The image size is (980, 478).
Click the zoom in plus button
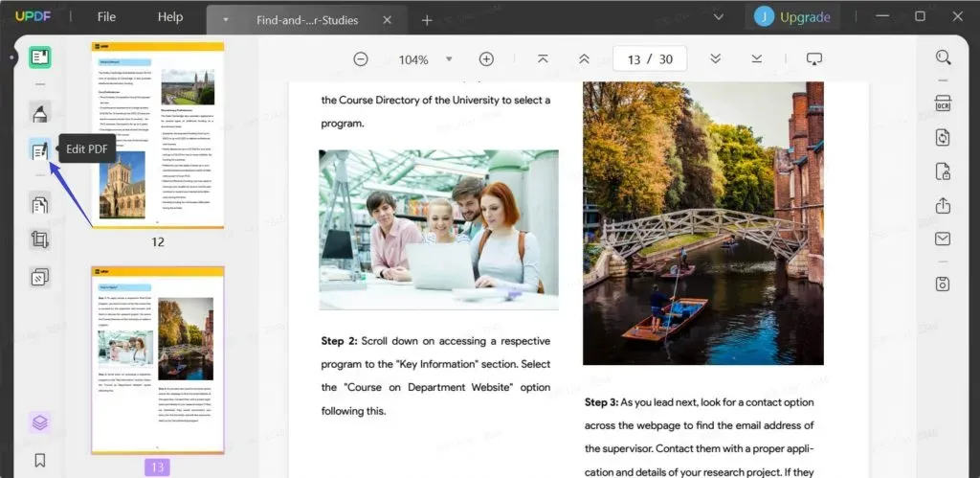tap(486, 59)
